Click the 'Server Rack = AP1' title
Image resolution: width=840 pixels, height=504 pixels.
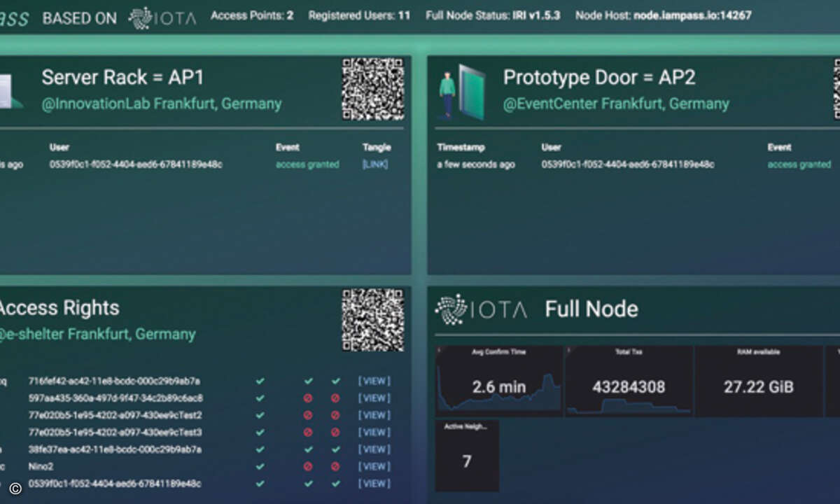(x=122, y=77)
